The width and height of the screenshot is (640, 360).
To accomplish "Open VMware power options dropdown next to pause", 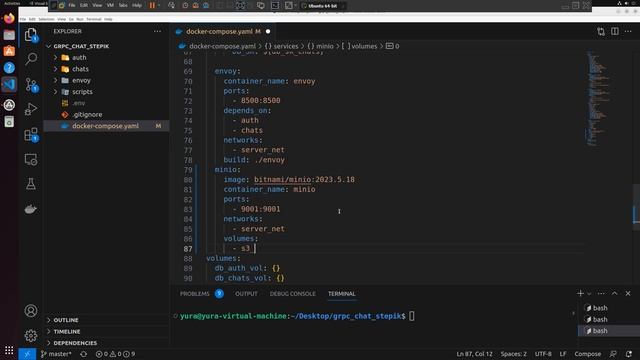I will coord(159,5).
